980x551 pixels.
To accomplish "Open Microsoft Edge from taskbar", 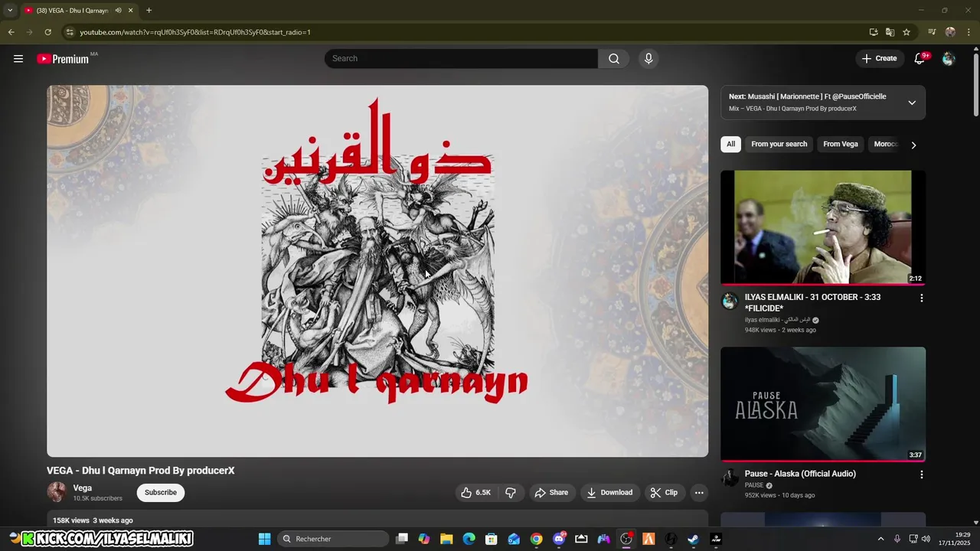I will pyautogui.click(x=469, y=539).
